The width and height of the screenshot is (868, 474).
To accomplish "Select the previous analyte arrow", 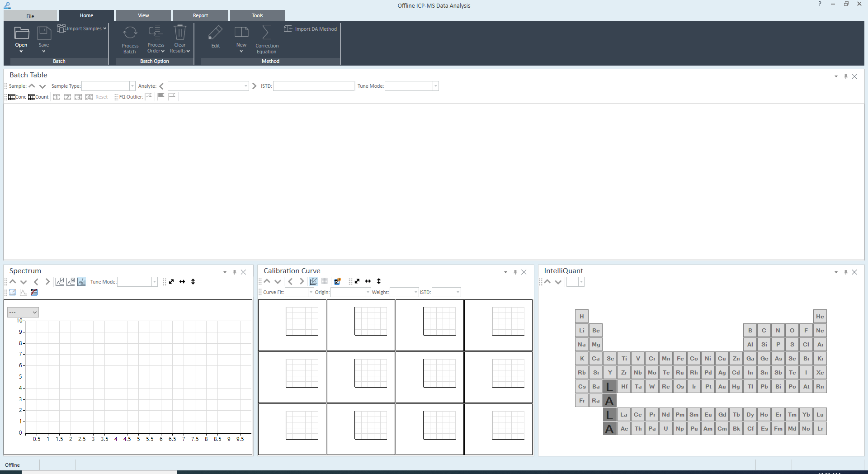I will pyautogui.click(x=161, y=86).
